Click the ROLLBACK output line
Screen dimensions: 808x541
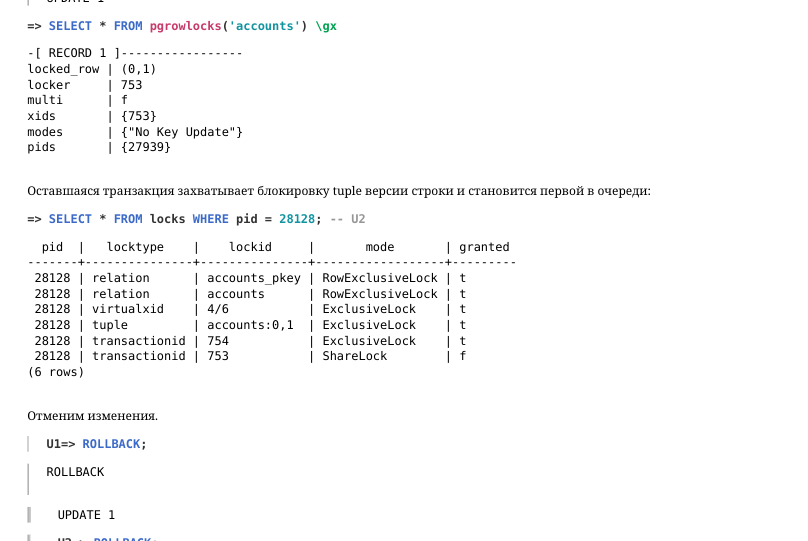point(75,472)
